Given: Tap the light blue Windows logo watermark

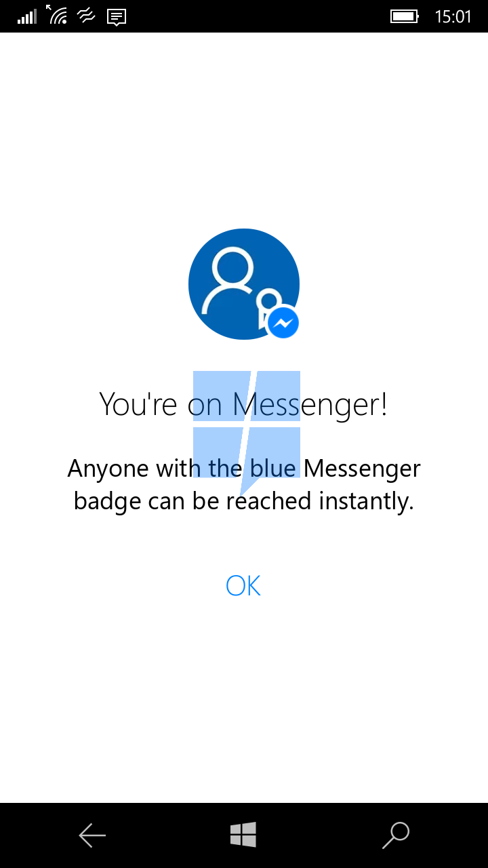Looking at the screenshot, I should [247, 433].
